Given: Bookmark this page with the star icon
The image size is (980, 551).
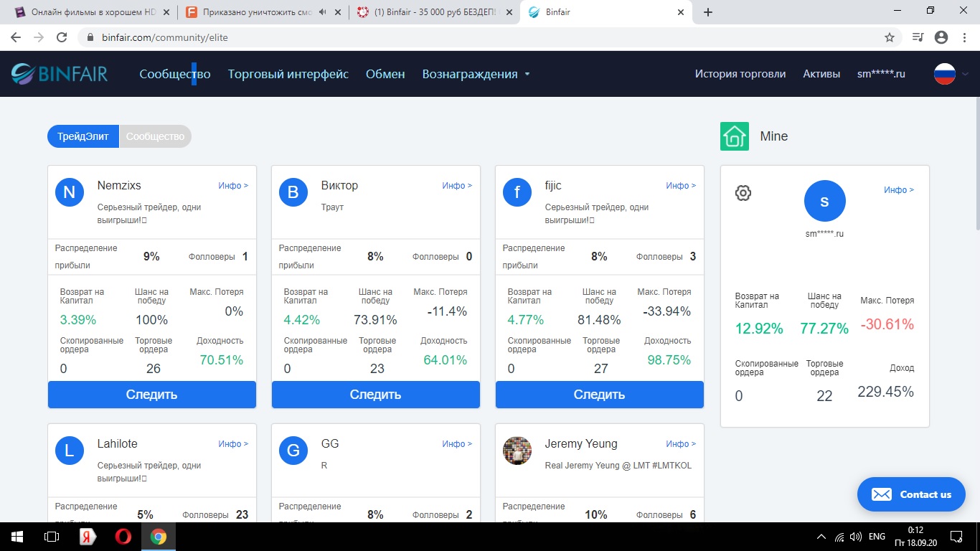Looking at the screenshot, I should [x=889, y=37].
